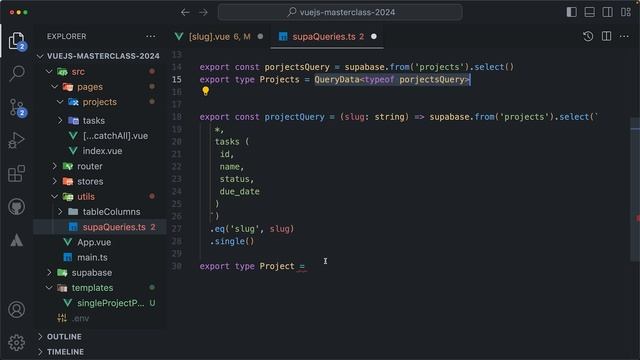Click the vuejs-masterclass-2024 command center search
This screenshot has height=360, width=640.
point(340,12)
